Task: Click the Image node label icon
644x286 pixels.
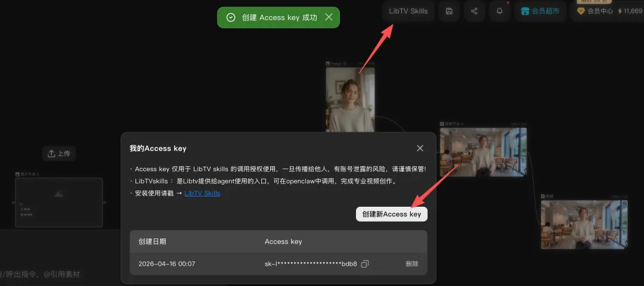Action: click(328, 64)
